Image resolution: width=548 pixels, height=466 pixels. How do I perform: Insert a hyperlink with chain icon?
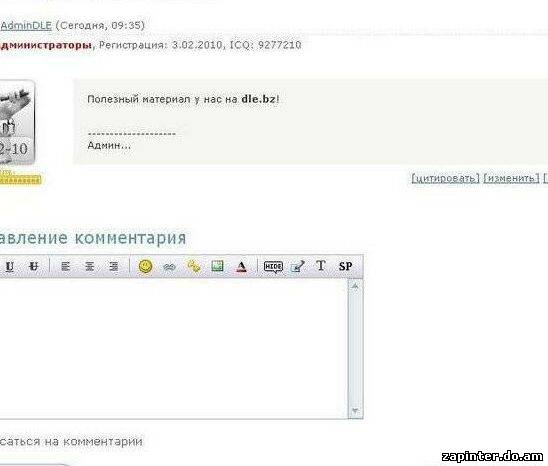[169, 267]
